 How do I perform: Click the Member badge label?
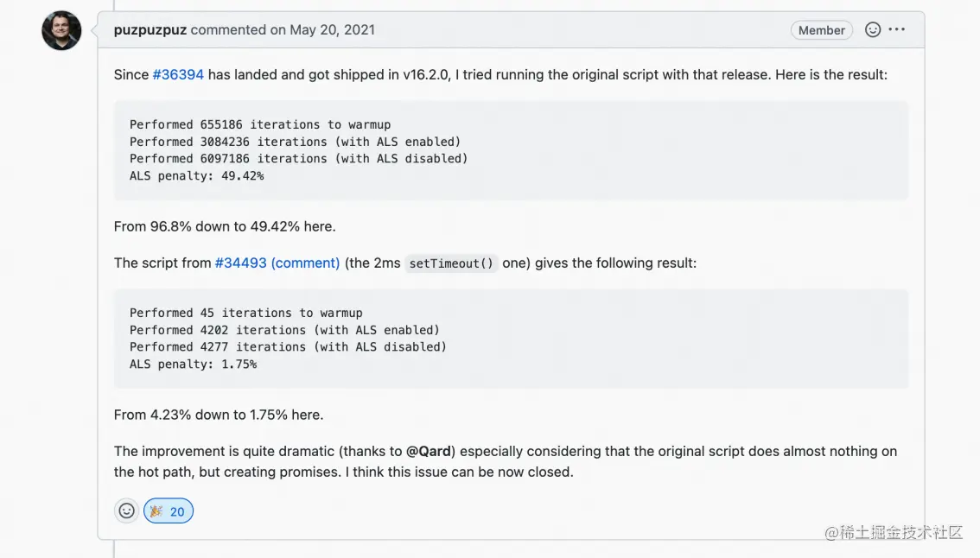point(821,30)
